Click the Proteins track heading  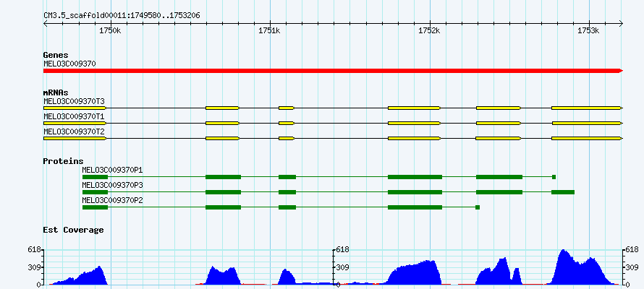(63, 162)
